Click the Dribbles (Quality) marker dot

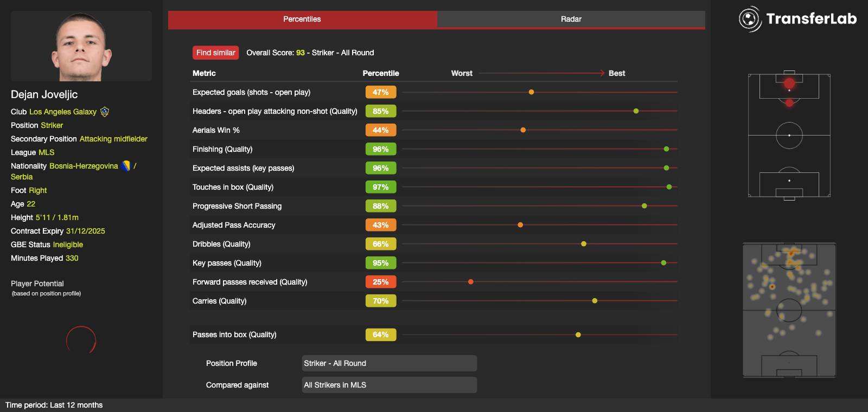584,244
